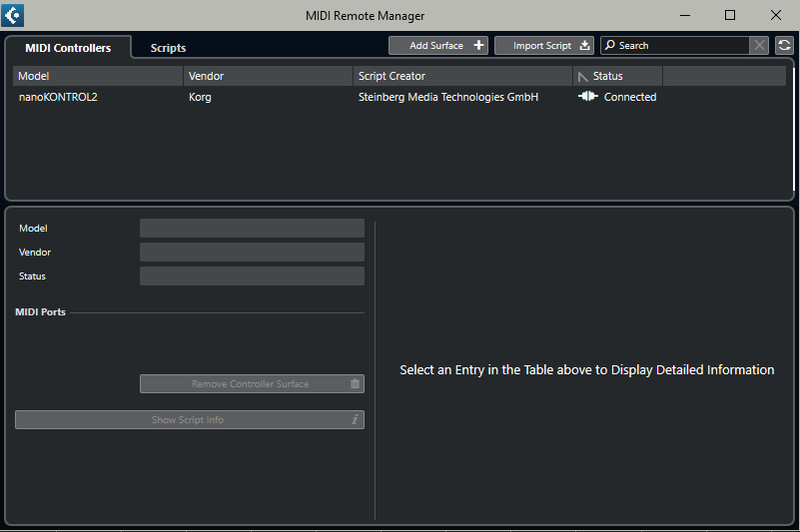Click the refresh scripts icon
The image size is (800, 532).
[x=784, y=45]
